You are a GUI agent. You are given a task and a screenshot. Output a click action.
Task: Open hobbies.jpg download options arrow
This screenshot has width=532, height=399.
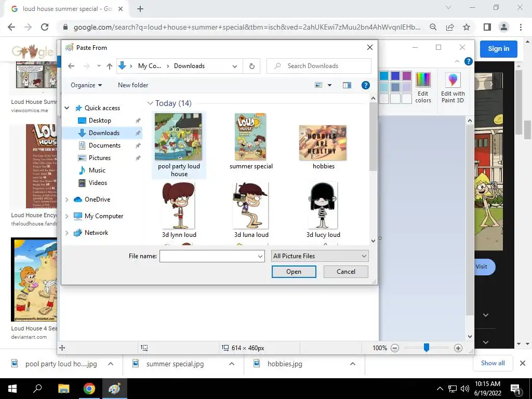(x=353, y=364)
